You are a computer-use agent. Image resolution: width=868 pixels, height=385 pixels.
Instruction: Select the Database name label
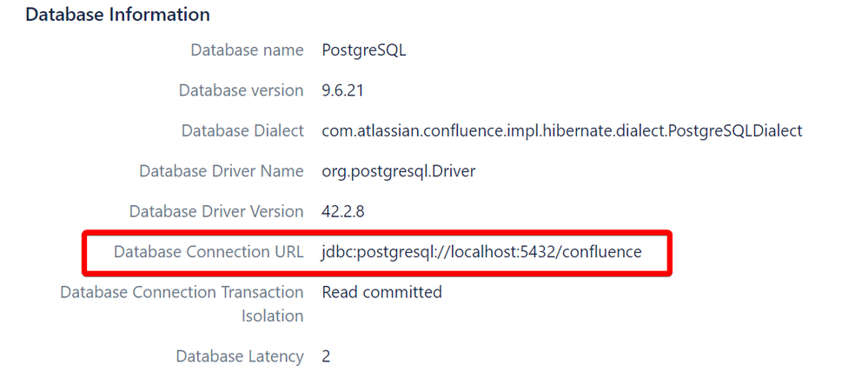248,50
